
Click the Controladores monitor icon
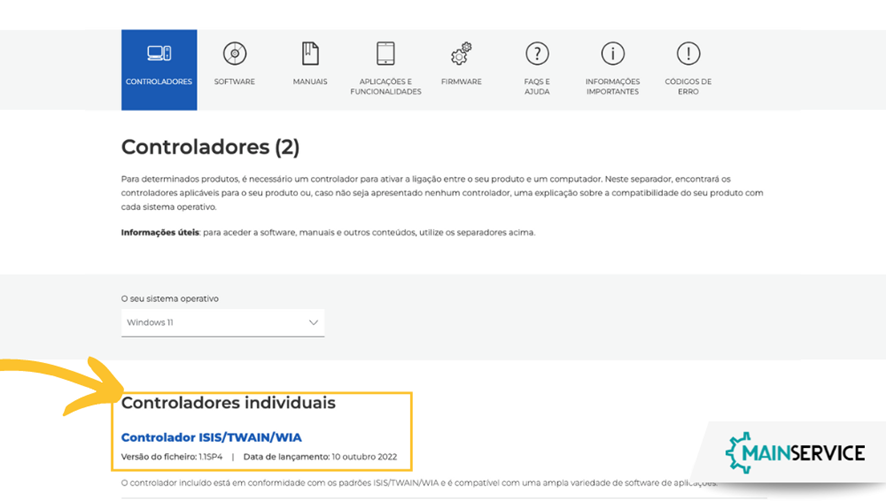[159, 53]
